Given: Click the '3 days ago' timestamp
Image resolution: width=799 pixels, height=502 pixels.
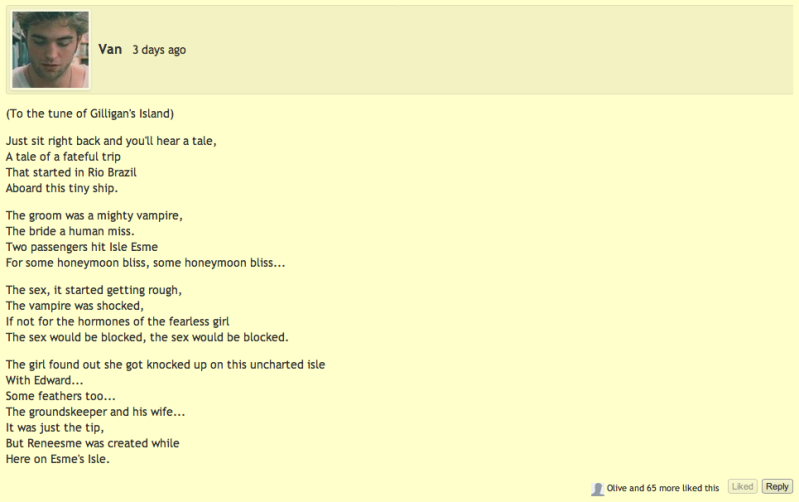Looking at the screenshot, I should (159, 50).
